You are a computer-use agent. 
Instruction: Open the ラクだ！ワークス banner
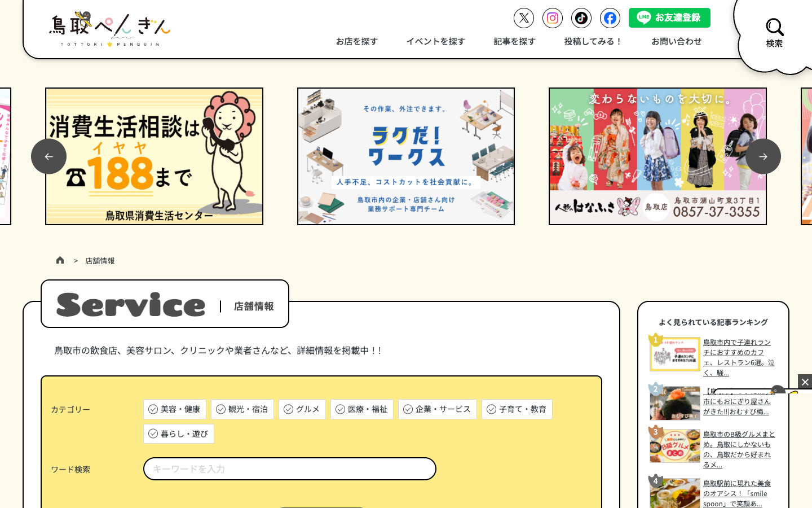406,156
